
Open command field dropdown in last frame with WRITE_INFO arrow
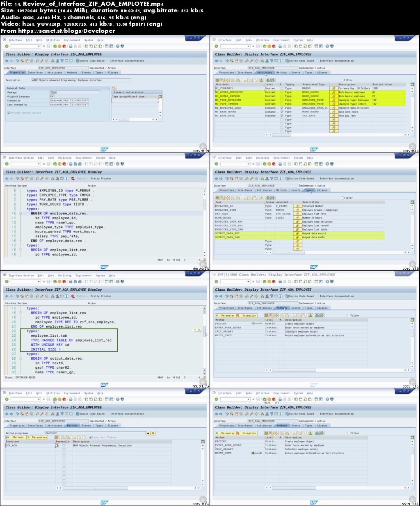pos(249,399)
